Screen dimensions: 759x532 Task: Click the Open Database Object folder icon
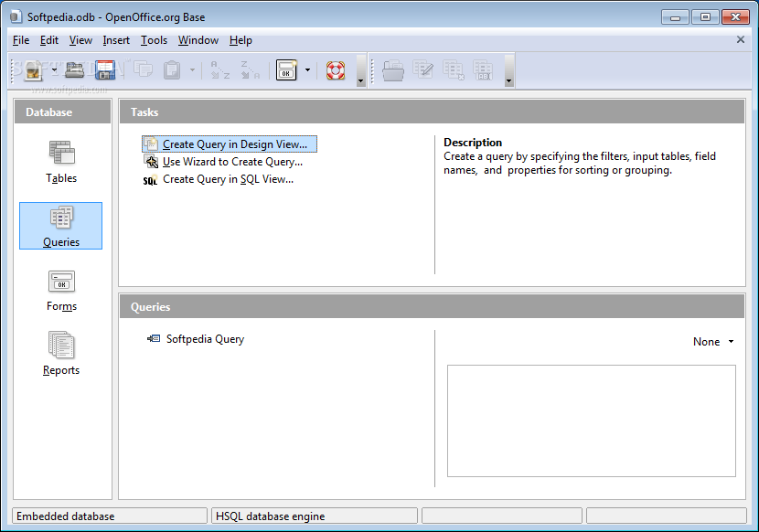point(393,70)
